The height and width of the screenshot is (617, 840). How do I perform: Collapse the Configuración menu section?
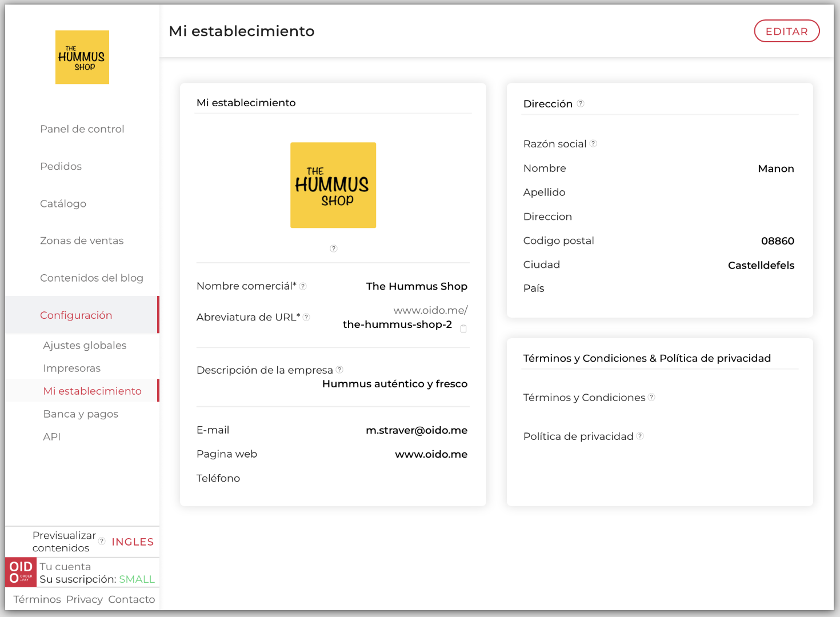pyautogui.click(x=76, y=315)
